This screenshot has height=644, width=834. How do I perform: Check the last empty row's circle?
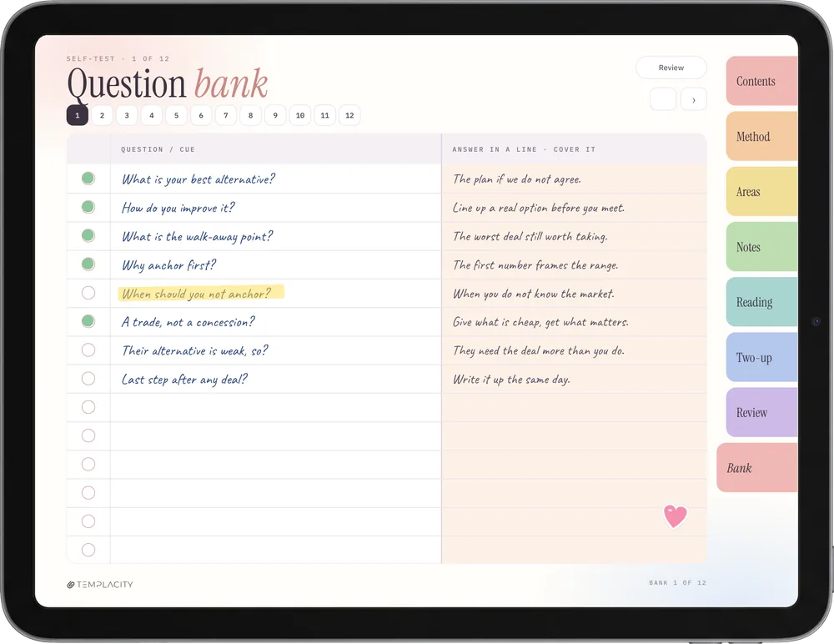tap(88, 550)
